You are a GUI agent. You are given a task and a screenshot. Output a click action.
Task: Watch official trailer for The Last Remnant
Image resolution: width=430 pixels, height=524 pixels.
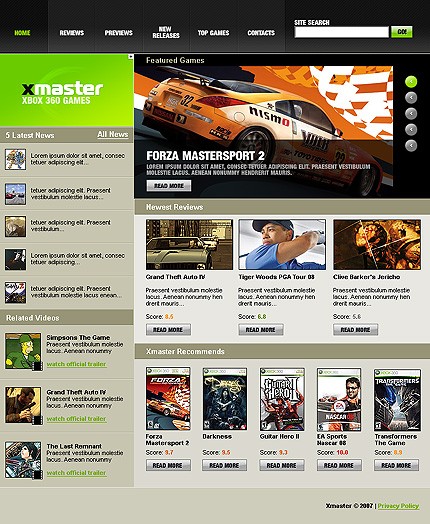tap(76, 473)
